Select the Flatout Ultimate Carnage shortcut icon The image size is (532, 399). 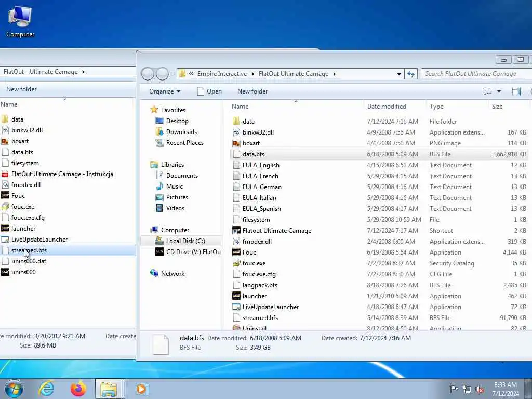pyautogui.click(x=236, y=230)
